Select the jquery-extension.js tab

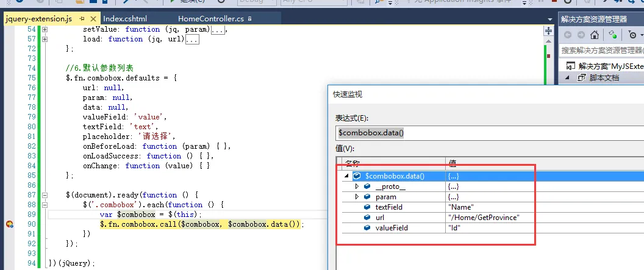coord(39,19)
